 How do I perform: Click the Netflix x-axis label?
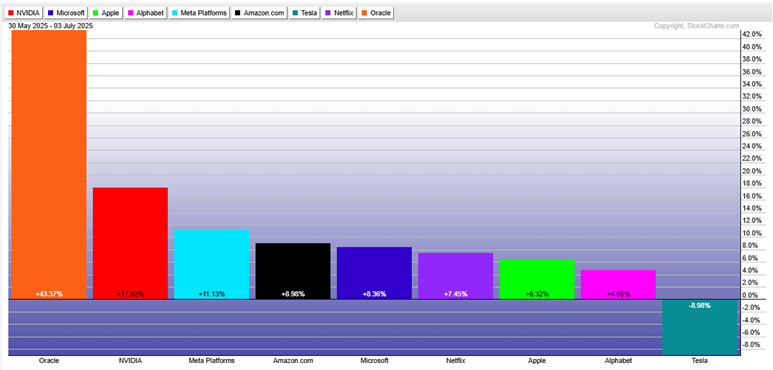point(456,361)
